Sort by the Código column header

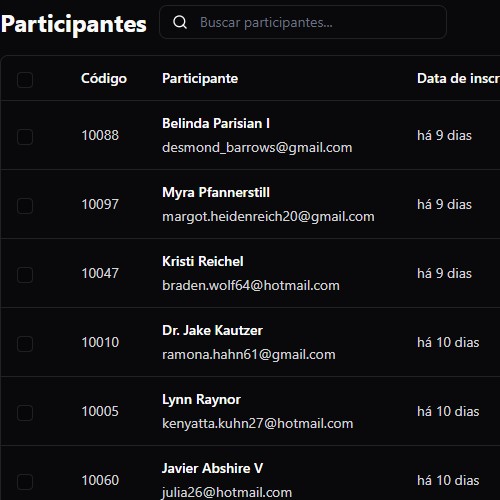click(104, 79)
